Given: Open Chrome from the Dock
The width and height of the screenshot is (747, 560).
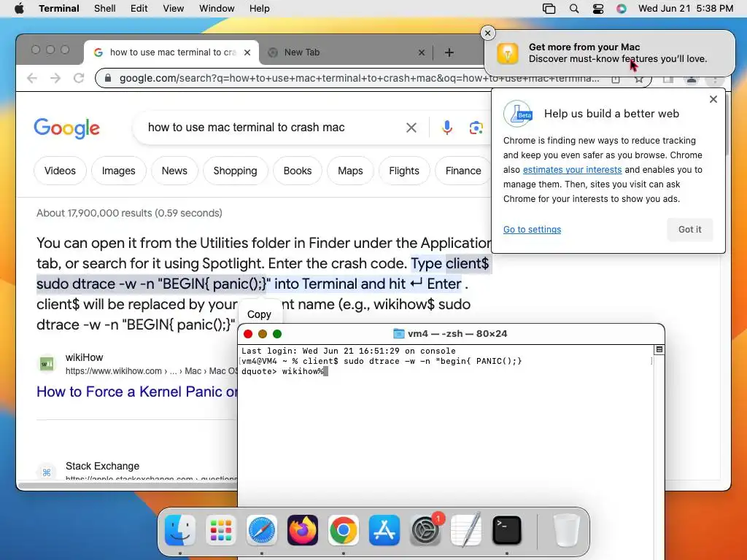Looking at the screenshot, I should tap(344, 530).
